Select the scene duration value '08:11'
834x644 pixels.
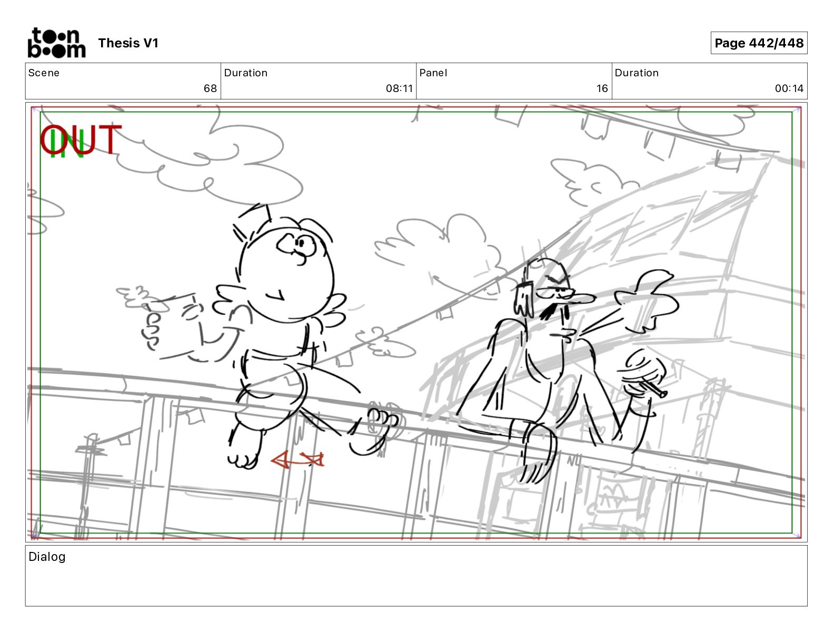(399, 88)
